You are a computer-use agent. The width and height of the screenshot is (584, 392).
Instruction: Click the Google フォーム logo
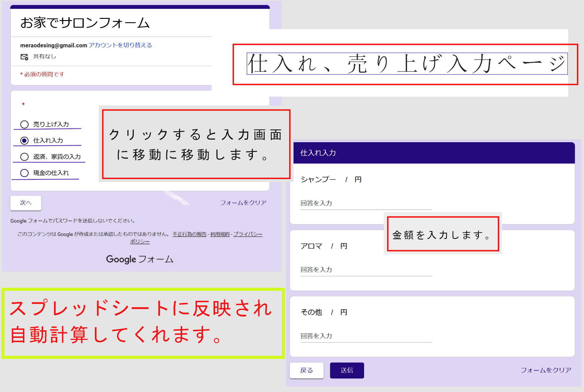point(140,259)
